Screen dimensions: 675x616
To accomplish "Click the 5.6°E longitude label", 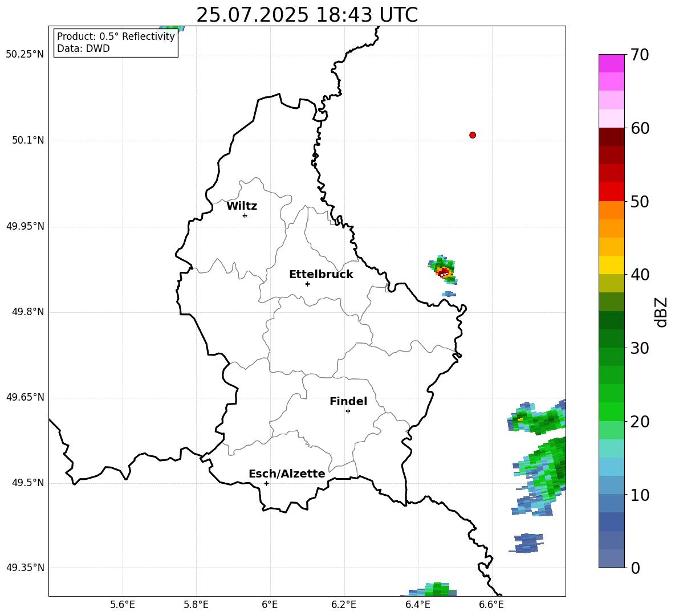I will pos(123,605).
